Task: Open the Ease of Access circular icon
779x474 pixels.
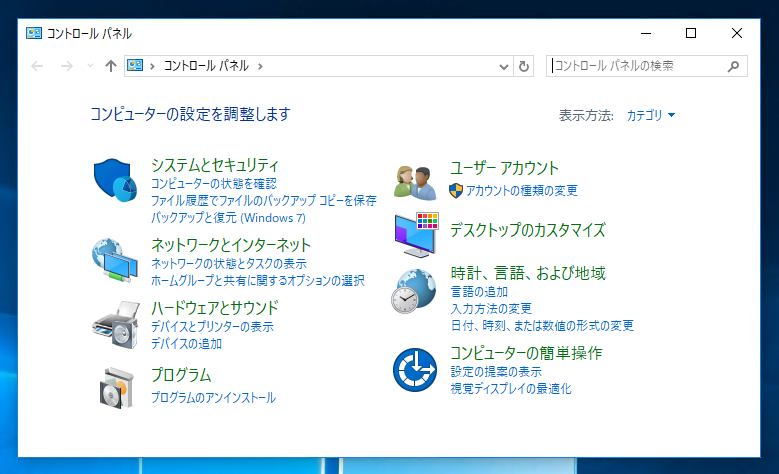Action: click(x=415, y=370)
